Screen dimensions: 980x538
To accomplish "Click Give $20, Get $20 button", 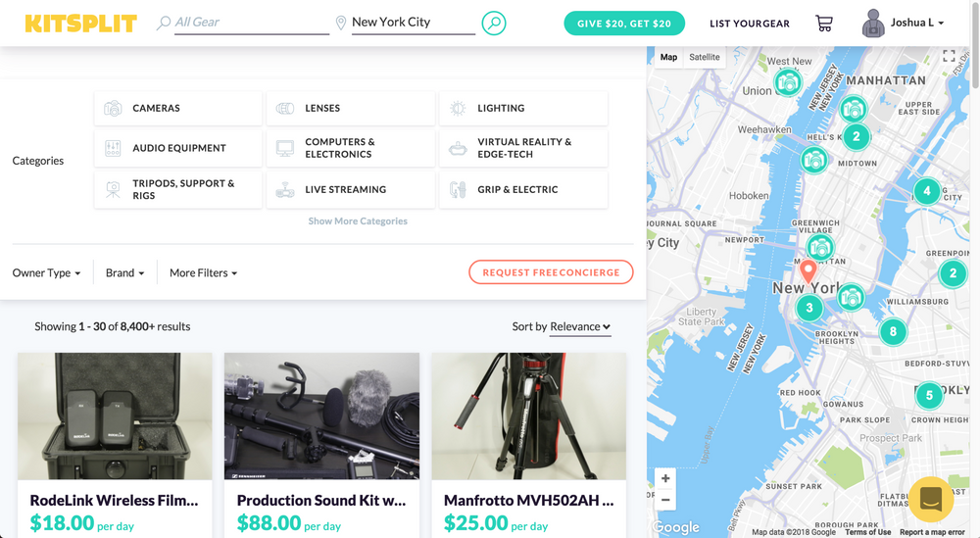I will [x=624, y=24].
